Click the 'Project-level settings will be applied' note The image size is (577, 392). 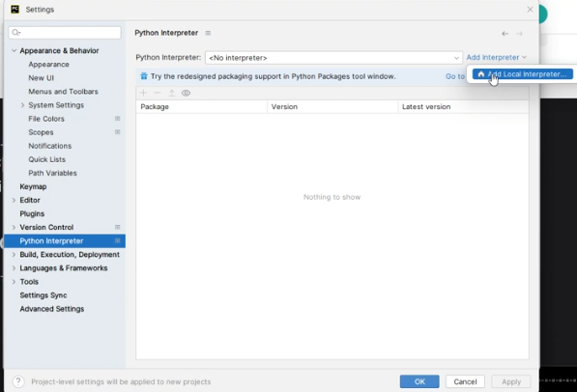121,381
